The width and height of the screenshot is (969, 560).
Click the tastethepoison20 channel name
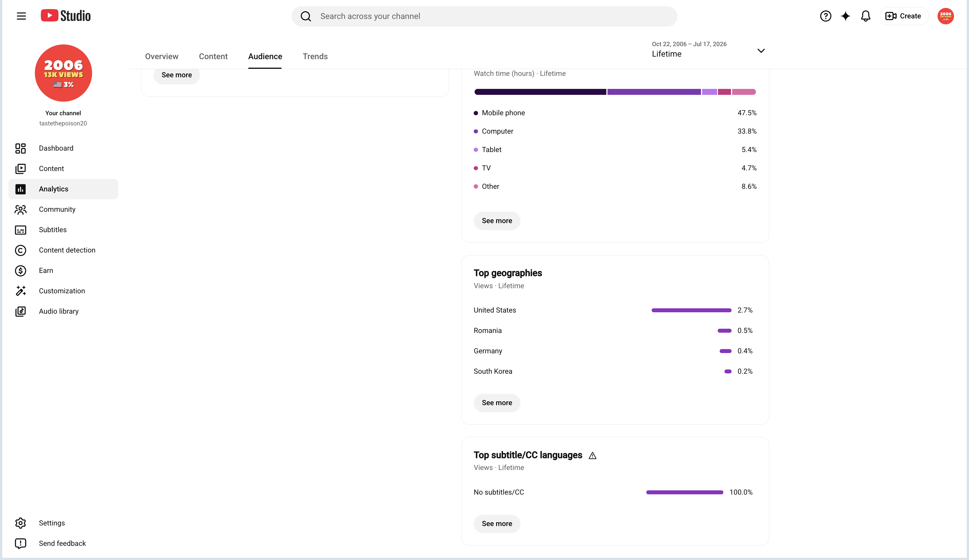(x=63, y=123)
